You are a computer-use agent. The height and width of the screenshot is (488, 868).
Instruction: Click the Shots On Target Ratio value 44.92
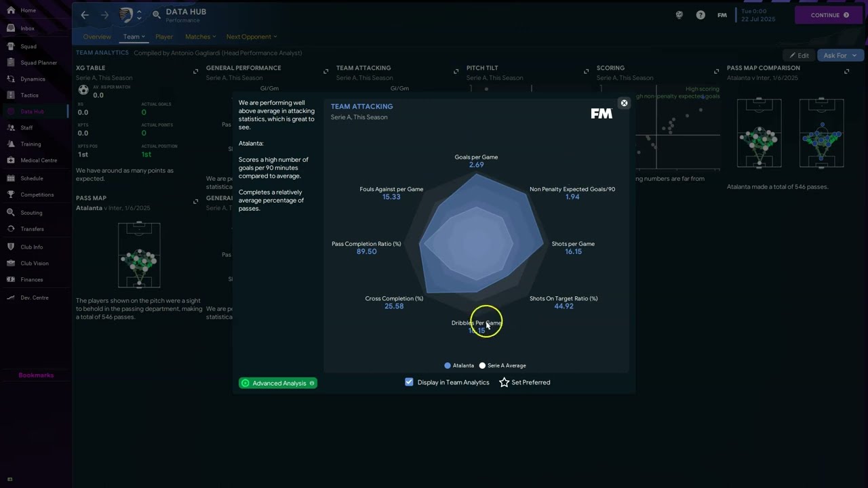point(564,306)
